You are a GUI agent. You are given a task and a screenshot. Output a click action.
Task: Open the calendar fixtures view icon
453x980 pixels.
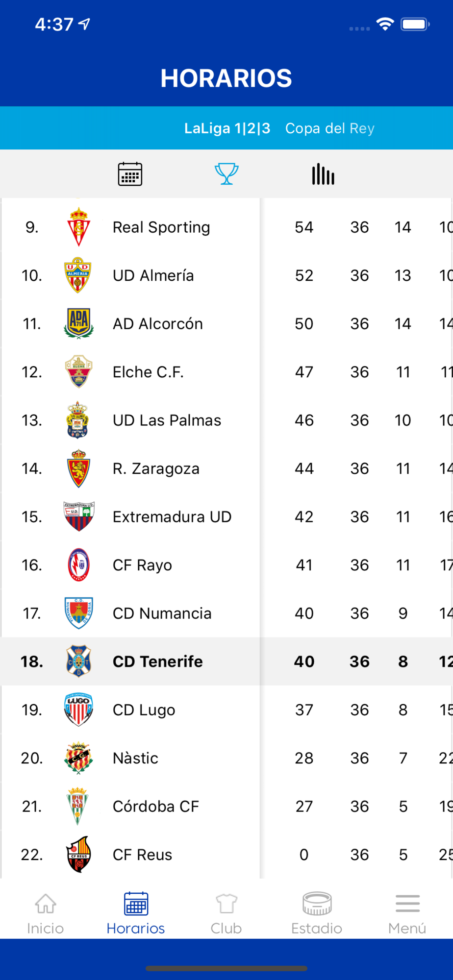130,174
